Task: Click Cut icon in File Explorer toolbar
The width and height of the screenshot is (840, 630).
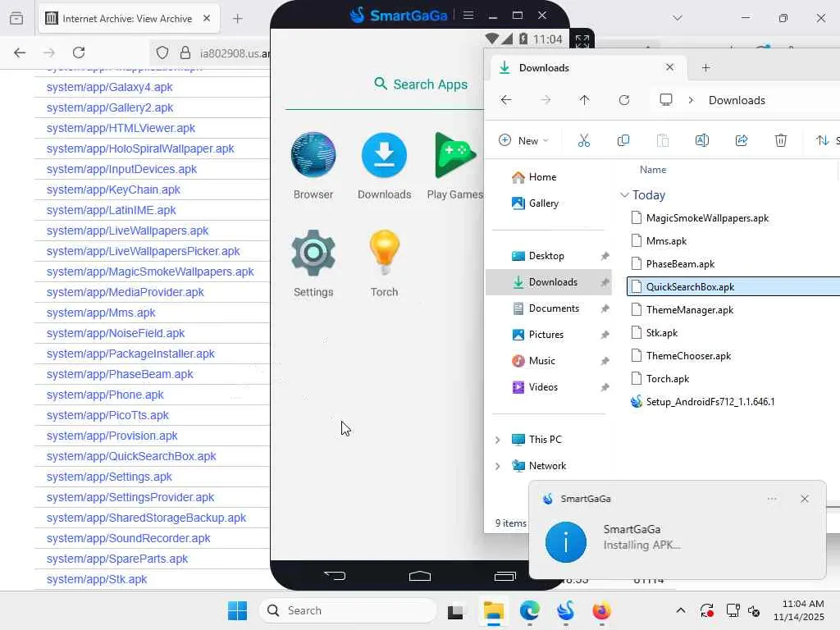Action: click(584, 140)
